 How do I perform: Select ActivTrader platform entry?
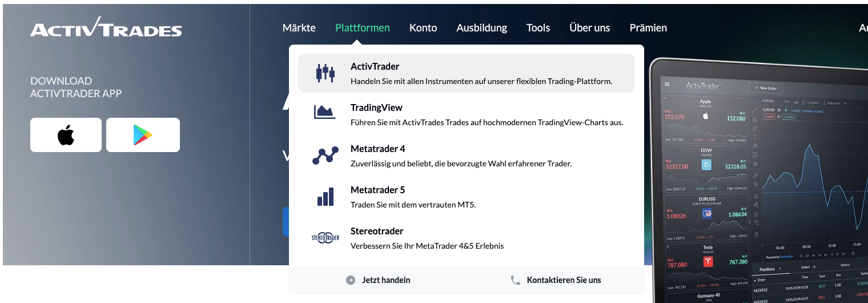point(467,73)
